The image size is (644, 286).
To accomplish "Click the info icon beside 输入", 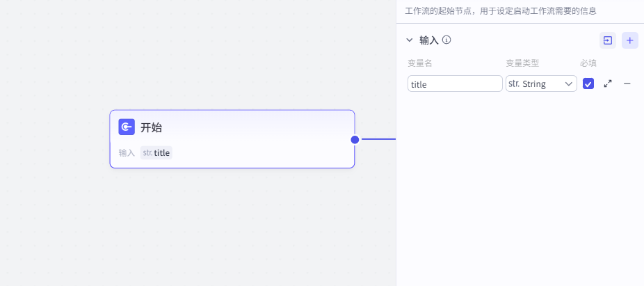I will tap(446, 40).
